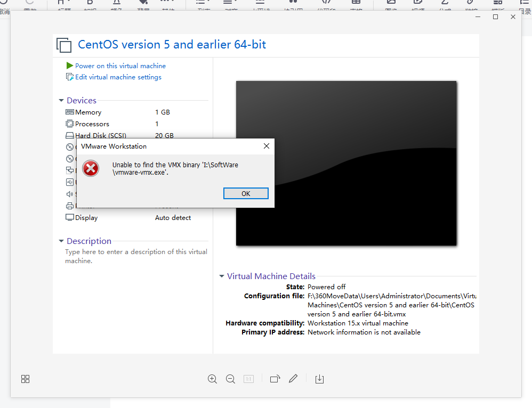Image resolution: width=532 pixels, height=408 pixels.
Task: Click the sound card speaker icon
Action: 69,194
